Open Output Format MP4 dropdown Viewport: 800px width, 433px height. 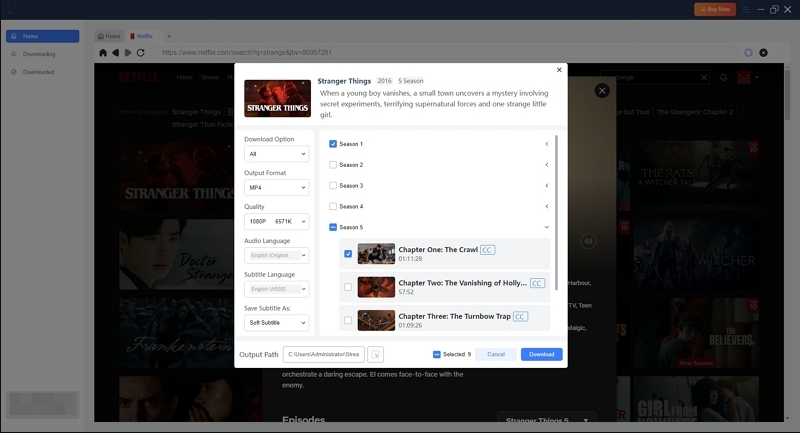(x=277, y=188)
